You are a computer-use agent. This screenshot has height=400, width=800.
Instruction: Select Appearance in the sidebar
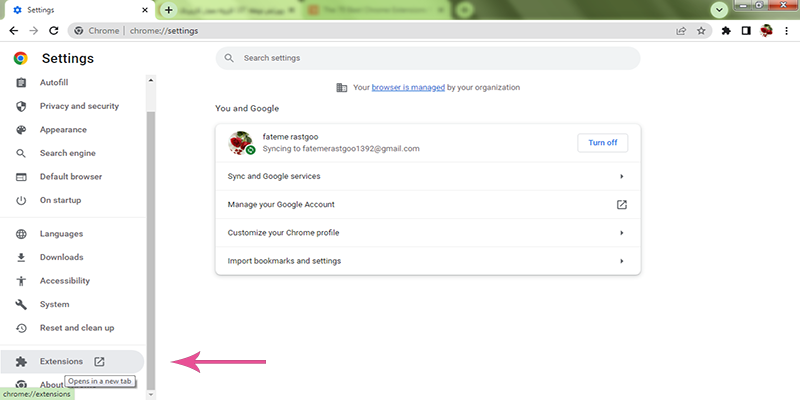click(63, 130)
